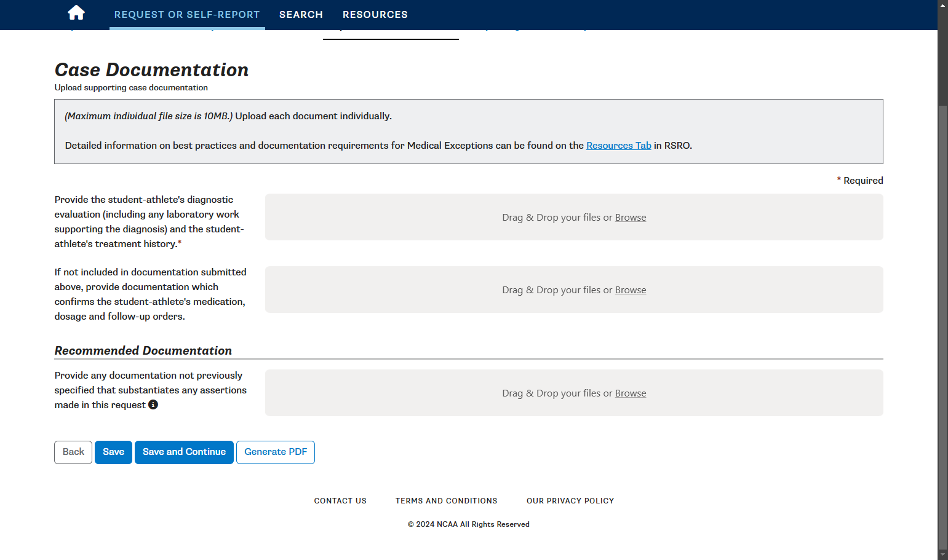Browse files for recommended documentation upload
The height and width of the screenshot is (560, 948).
631,393
